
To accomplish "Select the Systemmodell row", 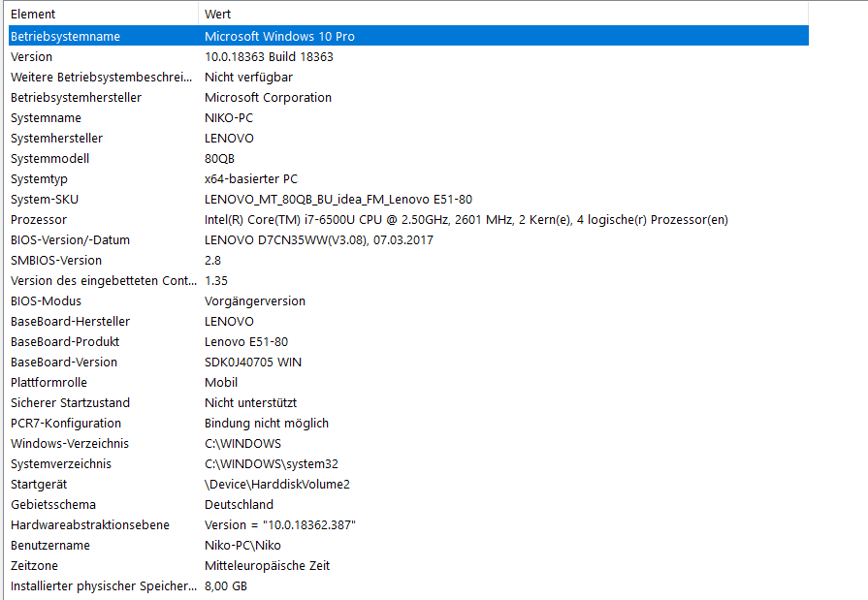I will 408,158.
